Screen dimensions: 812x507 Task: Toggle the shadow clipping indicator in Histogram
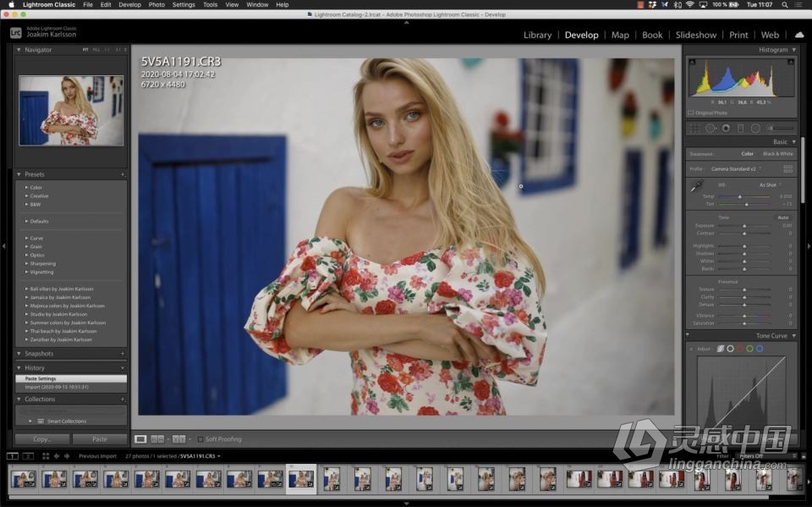[693, 62]
